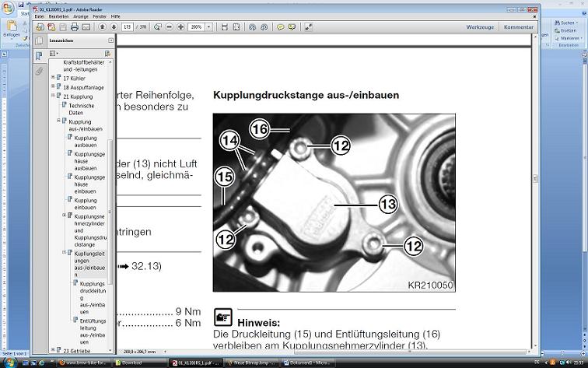Zoom in using the plus button
Image resolution: width=588 pixels, height=368 pixels.
pyautogui.click(x=180, y=27)
